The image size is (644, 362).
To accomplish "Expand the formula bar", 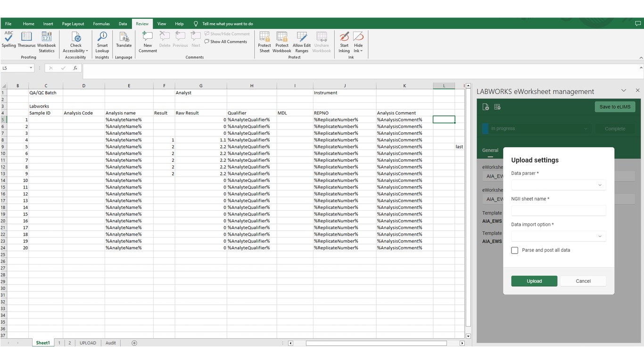I will pos(641,68).
